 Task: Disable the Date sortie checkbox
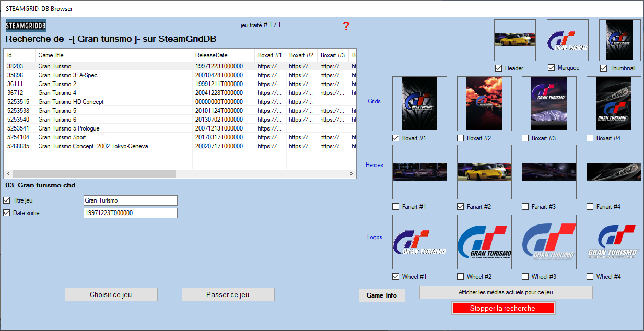(x=7, y=213)
